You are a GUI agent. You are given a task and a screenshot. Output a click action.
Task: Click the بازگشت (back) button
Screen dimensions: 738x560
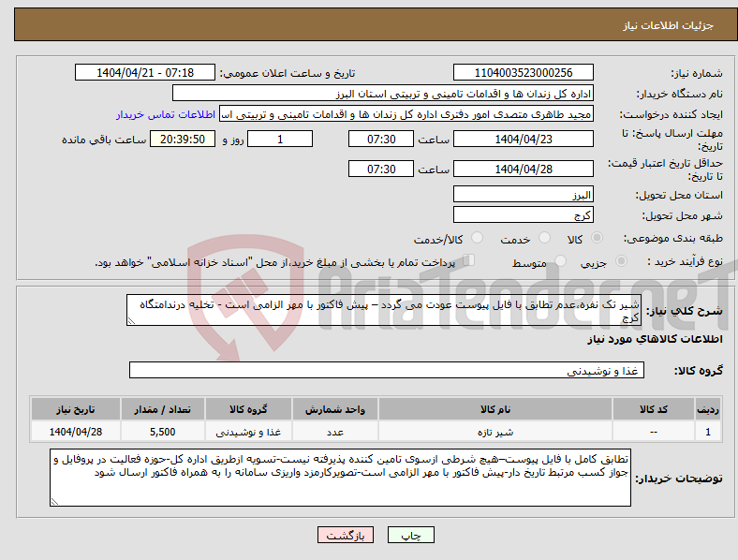pos(346,535)
